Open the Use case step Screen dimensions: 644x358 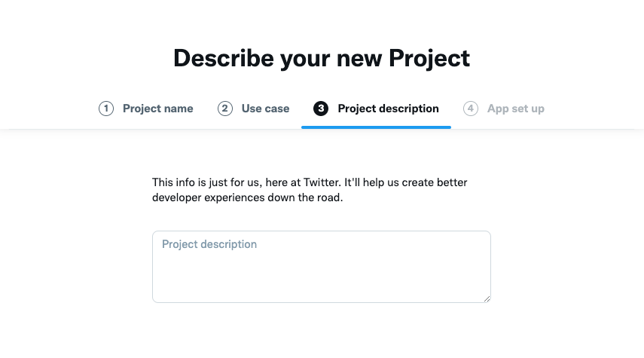[265, 109]
